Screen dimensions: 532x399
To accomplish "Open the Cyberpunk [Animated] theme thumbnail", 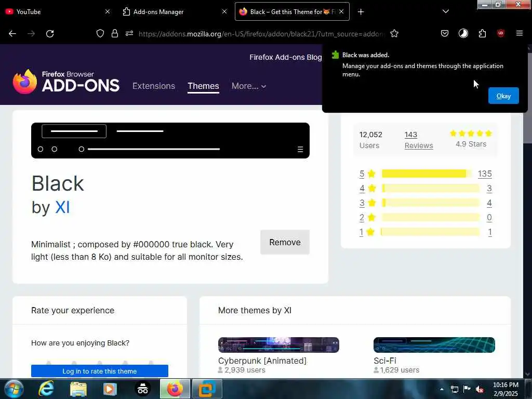I will click(278, 345).
